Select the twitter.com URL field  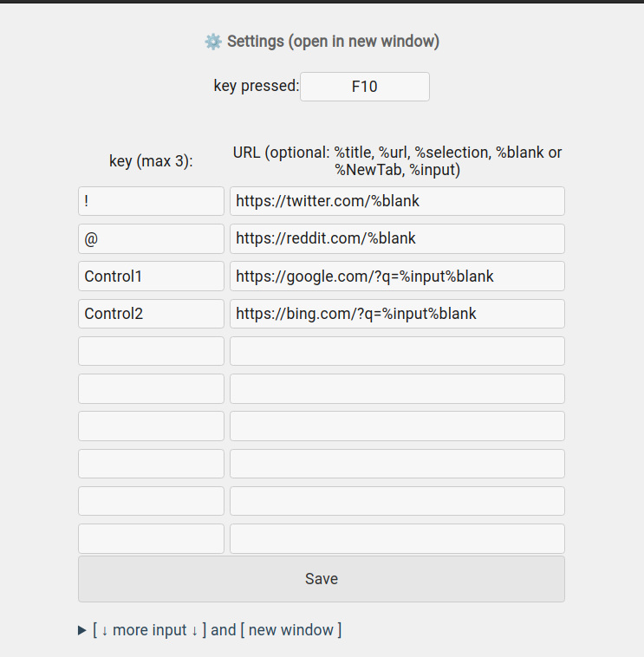397,201
